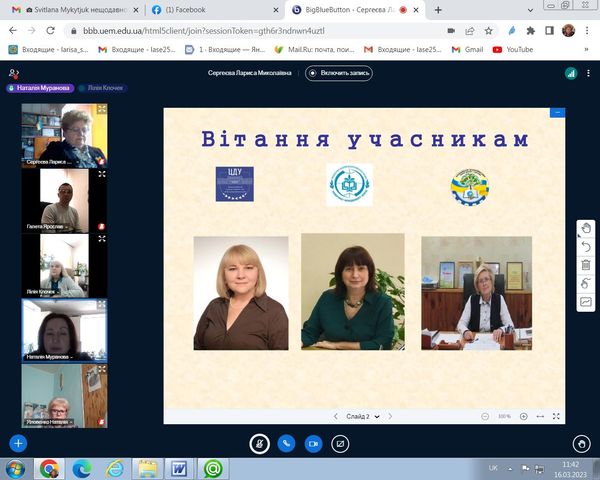
Task: Go to the next slide arrow
Action: [390, 416]
